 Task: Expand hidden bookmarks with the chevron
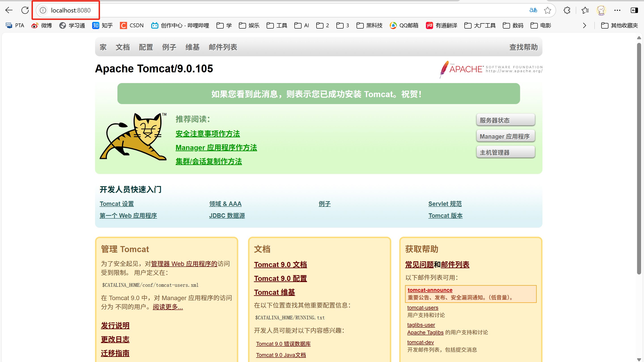point(585,25)
